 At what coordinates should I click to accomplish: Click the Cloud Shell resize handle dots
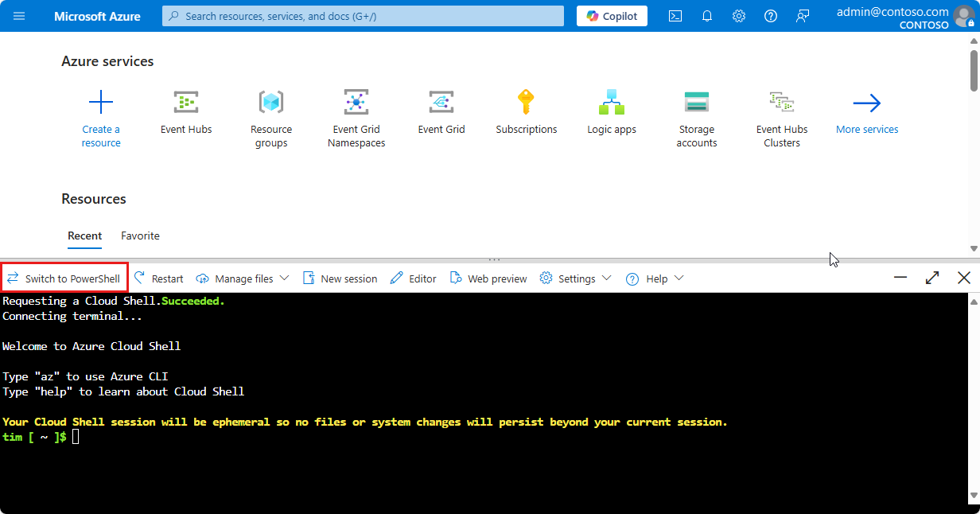(x=494, y=259)
